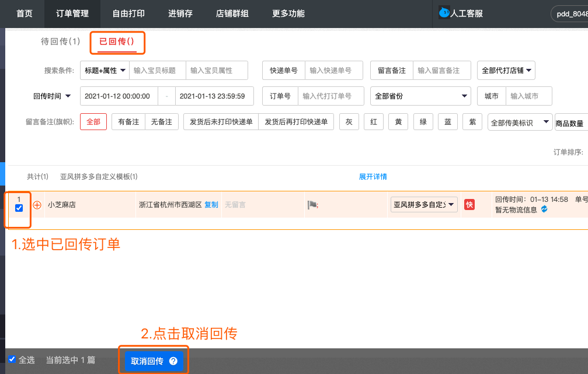This screenshot has width=588, height=374.
Task: Click the 展开详情 link
Action: [x=373, y=177]
